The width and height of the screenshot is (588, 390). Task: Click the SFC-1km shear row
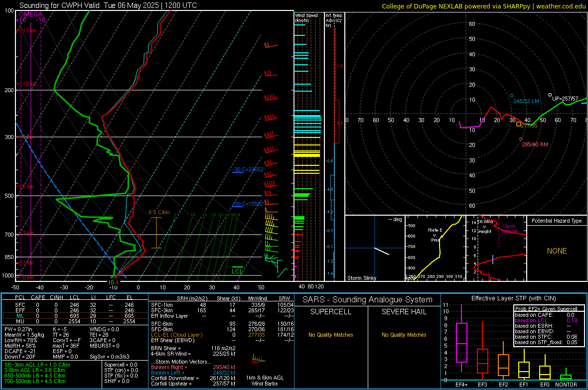tap(222, 305)
